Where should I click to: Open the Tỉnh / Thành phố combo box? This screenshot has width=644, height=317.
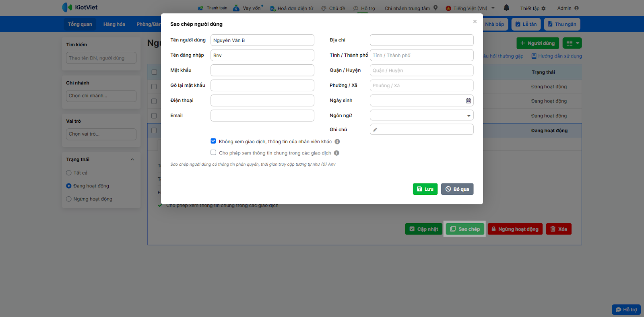[421, 55]
